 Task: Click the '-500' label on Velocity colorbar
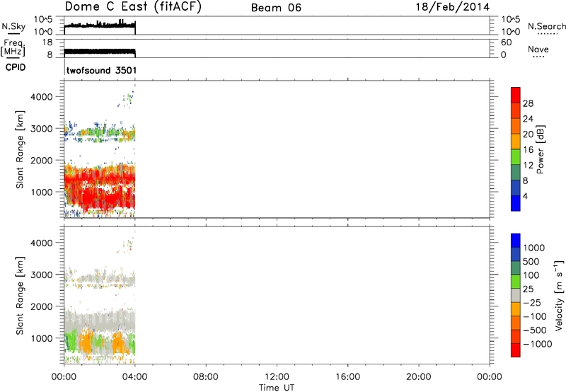click(534, 330)
